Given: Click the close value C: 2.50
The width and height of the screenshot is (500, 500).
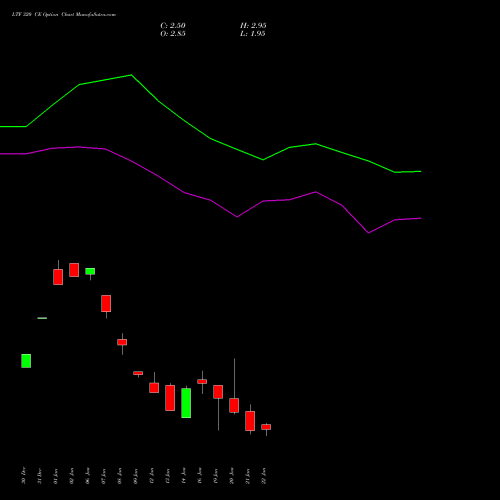Looking at the screenshot, I should click(x=173, y=26).
